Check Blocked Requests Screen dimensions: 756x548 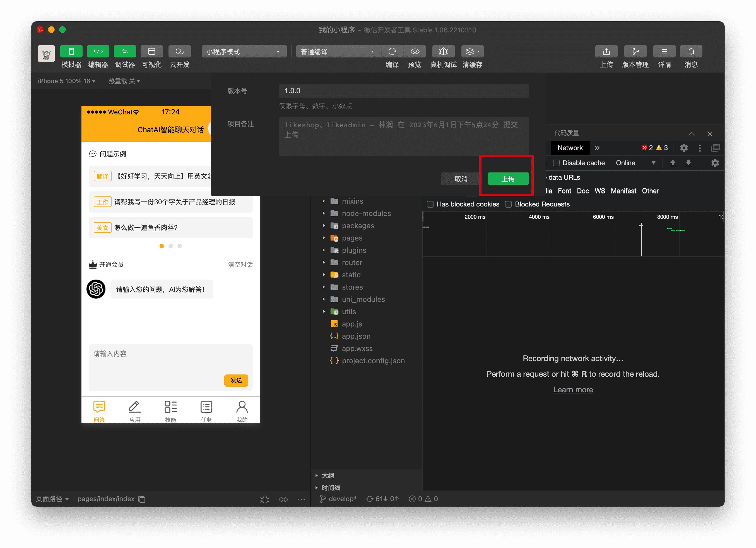(508, 204)
